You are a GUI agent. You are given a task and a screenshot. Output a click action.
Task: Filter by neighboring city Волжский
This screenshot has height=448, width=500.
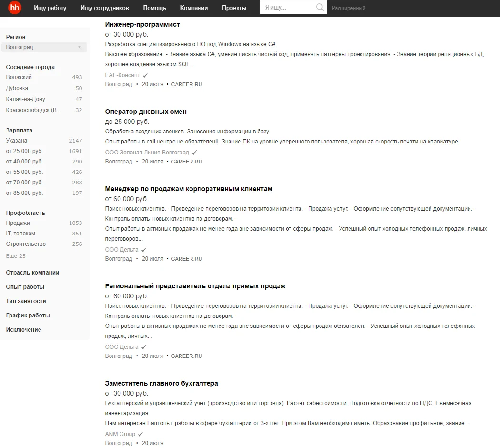coord(19,77)
